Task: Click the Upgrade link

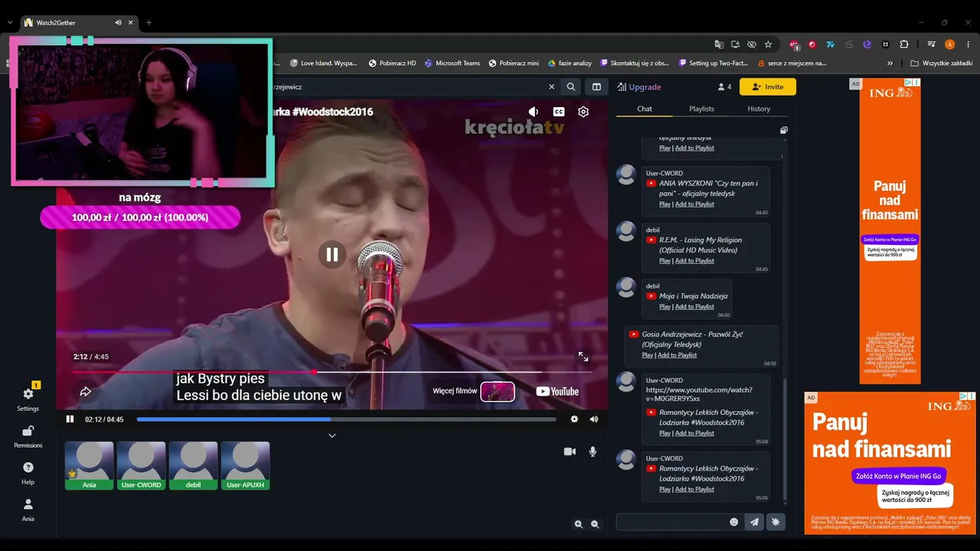Action: pos(639,87)
